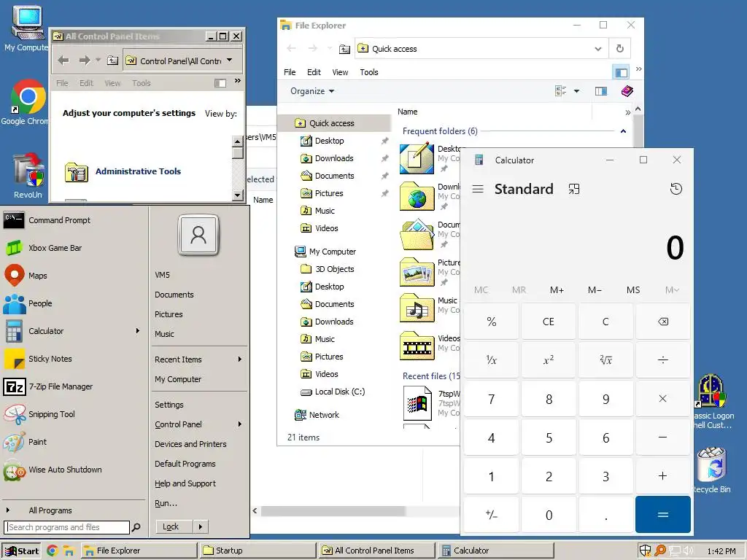Click the help book icon in File Explorer

point(627,91)
